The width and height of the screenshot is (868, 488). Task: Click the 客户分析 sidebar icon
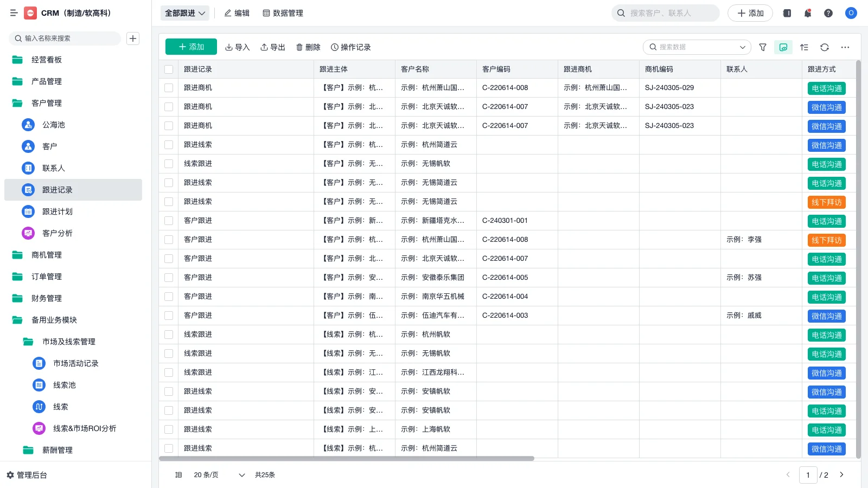point(28,233)
